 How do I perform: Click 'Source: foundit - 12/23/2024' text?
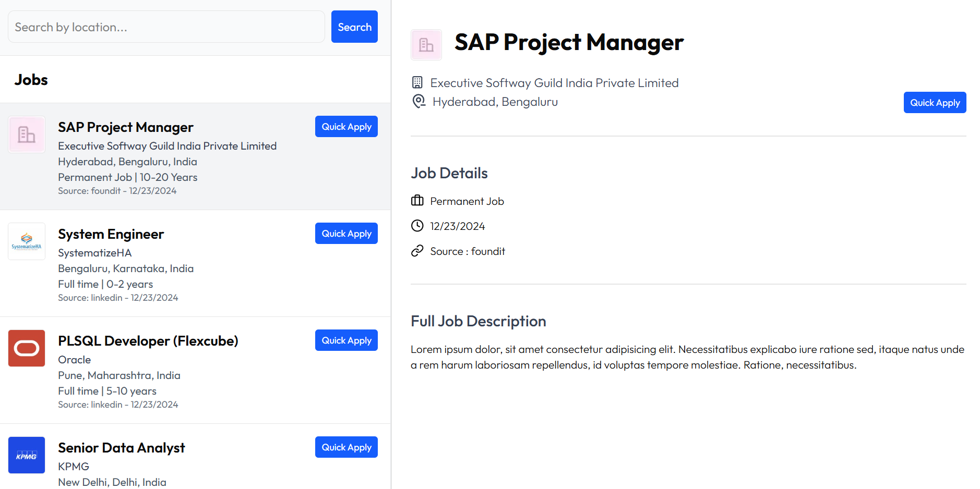117,191
